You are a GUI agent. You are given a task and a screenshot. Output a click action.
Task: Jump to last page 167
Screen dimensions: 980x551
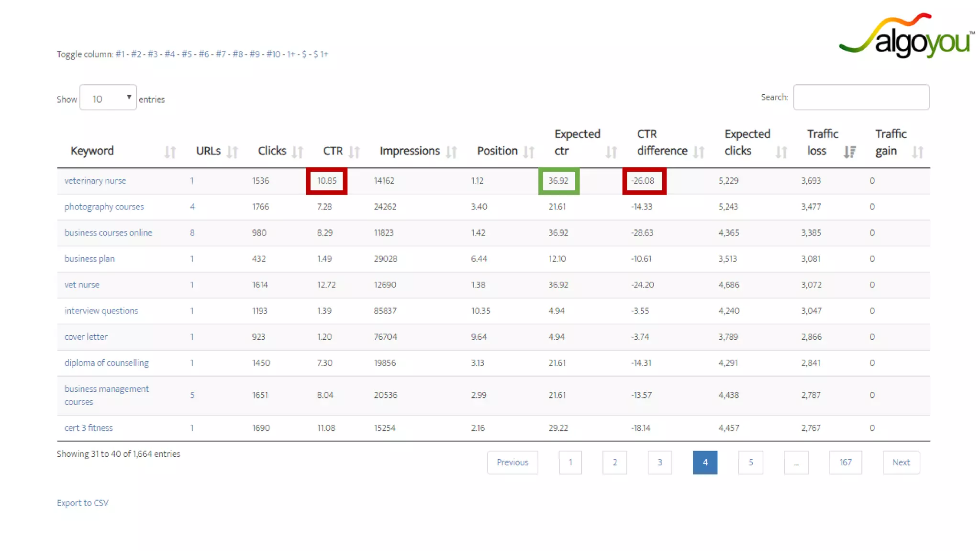pyautogui.click(x=845, y=463)
